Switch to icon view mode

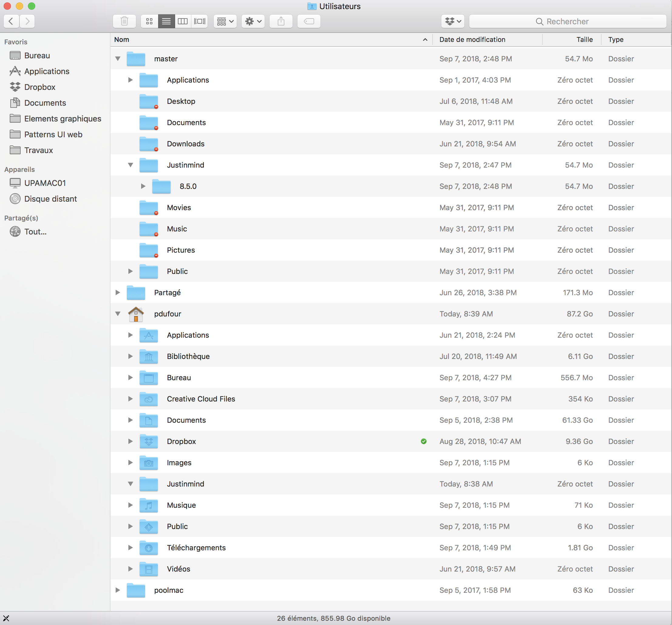[x=149, y=21]
